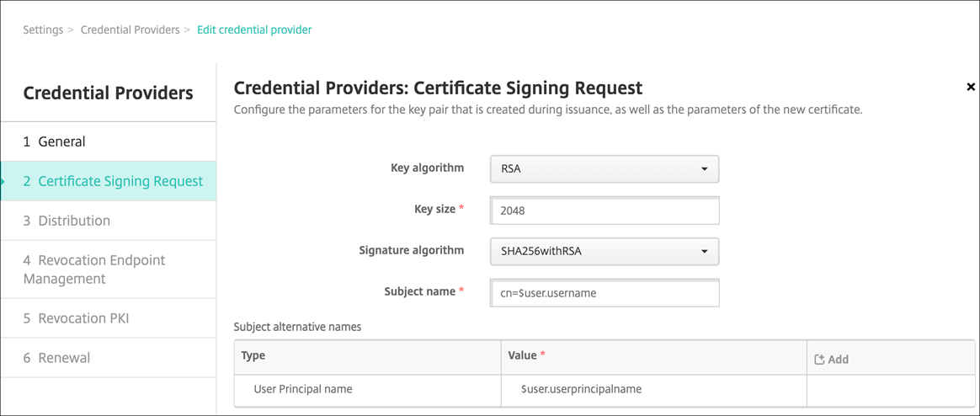Viewport: 980px width, 416px height.
Task: Click the Key size input field
Action: coord(604,211)
